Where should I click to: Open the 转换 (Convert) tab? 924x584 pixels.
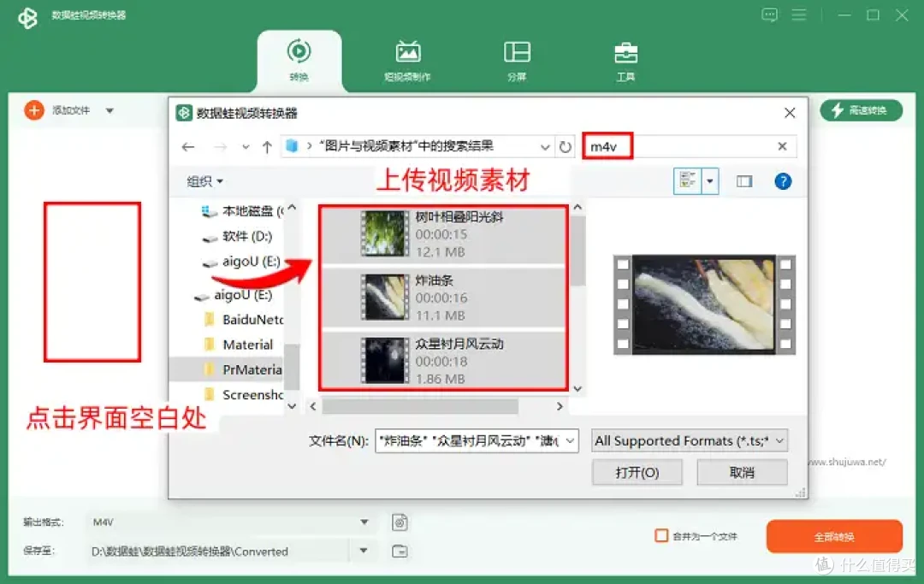[299, 60]
